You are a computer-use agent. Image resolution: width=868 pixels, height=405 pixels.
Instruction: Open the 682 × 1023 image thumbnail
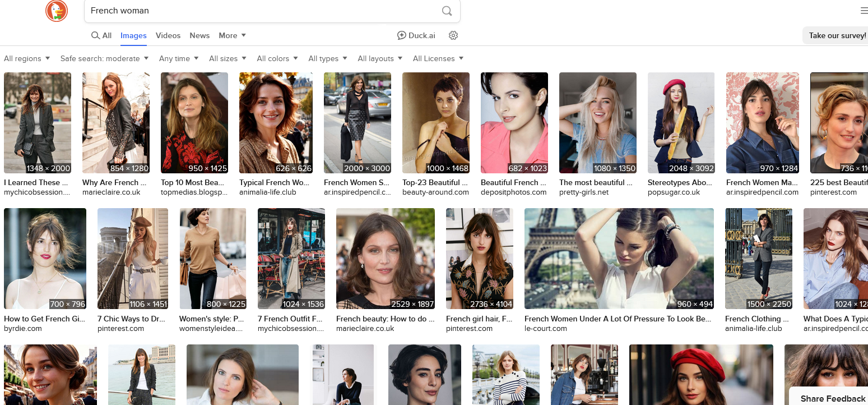click(x=514, y=123)
